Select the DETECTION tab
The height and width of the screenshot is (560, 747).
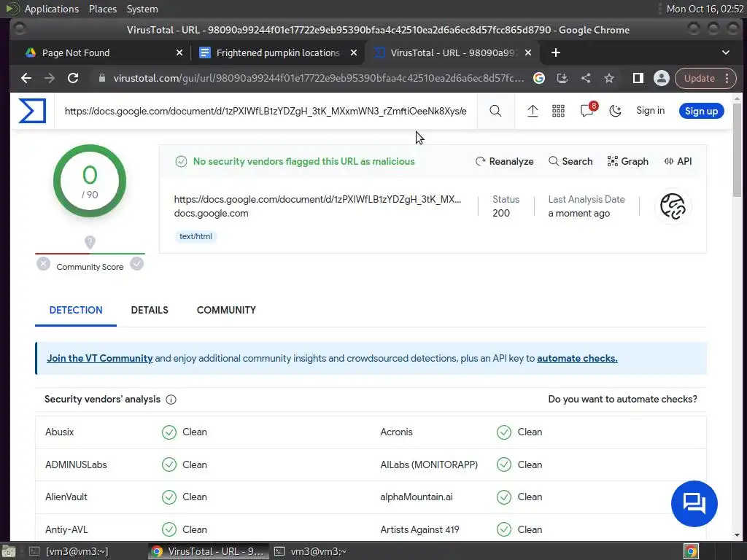76,310
